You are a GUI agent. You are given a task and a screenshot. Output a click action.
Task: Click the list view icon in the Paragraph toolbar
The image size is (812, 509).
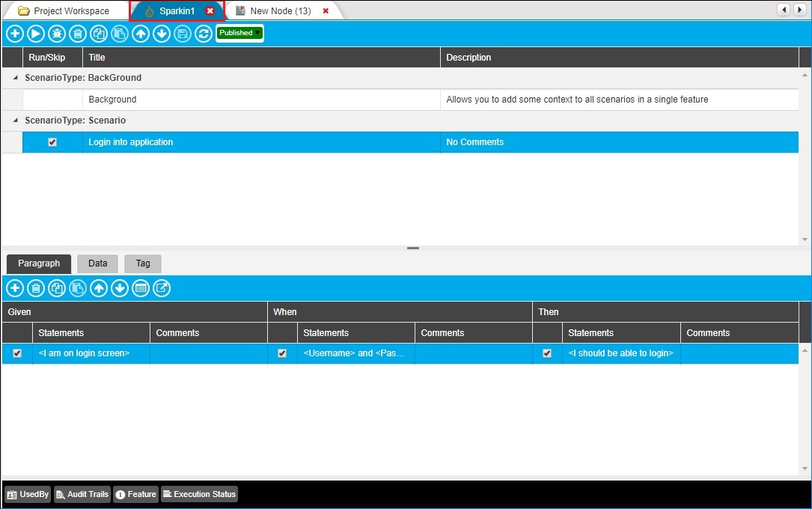tap(141, 288)
